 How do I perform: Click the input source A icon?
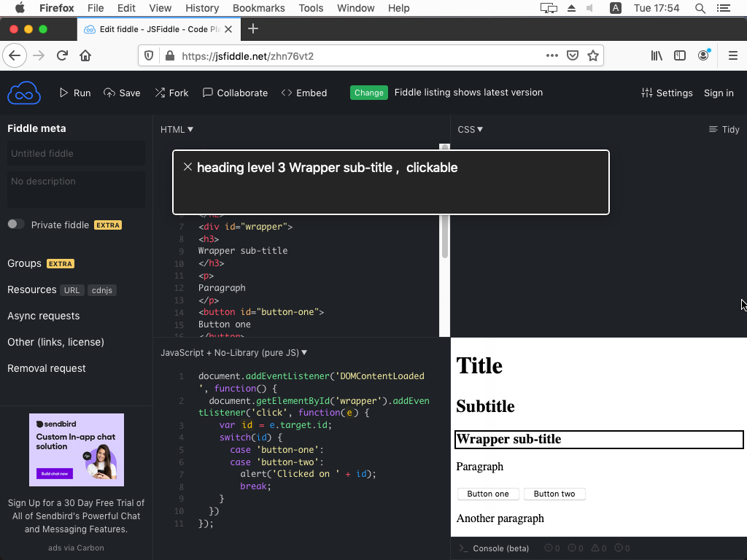(616, 8)
